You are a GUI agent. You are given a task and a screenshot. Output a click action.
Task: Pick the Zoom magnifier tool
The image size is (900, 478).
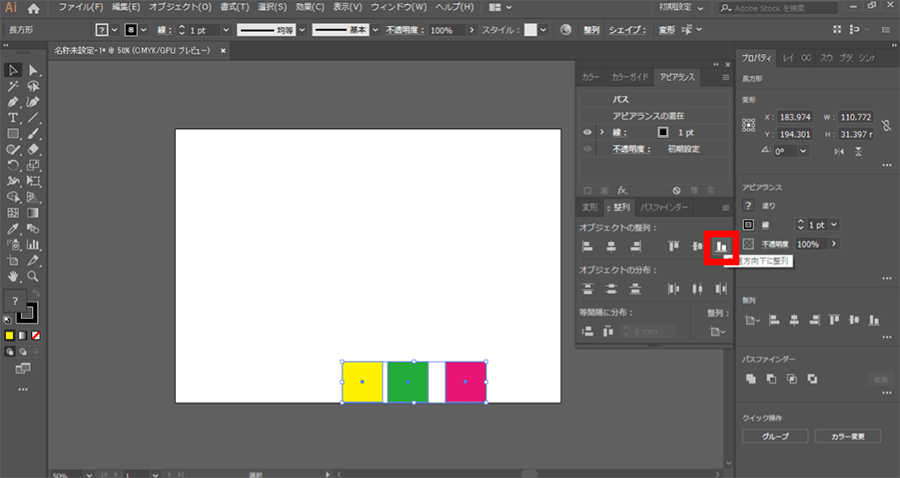[x=34, y=275]
